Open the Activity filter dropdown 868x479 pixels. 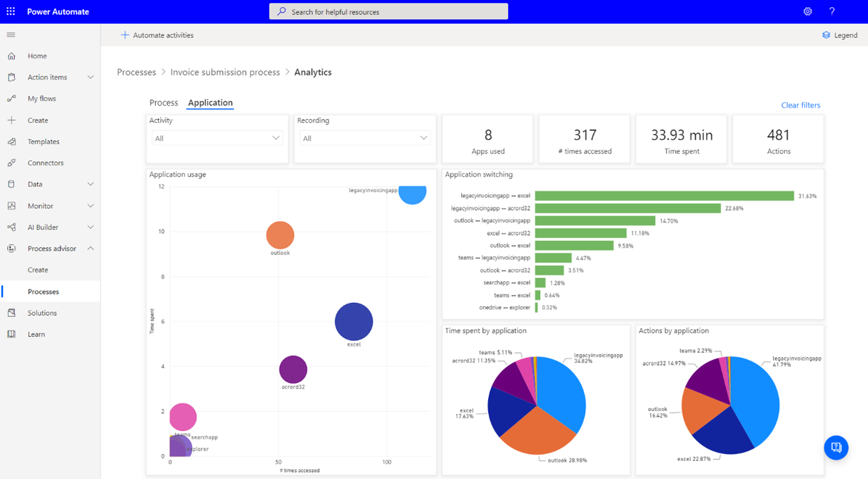point(217,138)
